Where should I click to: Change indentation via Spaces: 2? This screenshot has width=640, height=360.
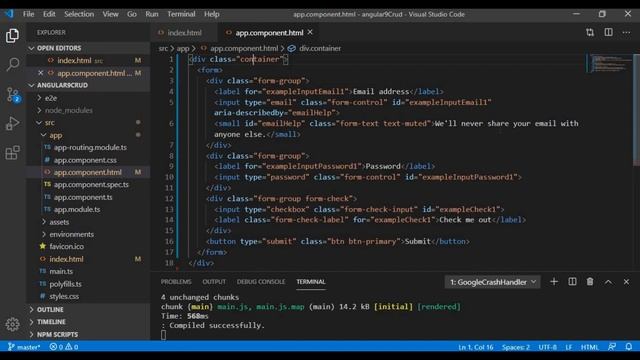point(516,347)
